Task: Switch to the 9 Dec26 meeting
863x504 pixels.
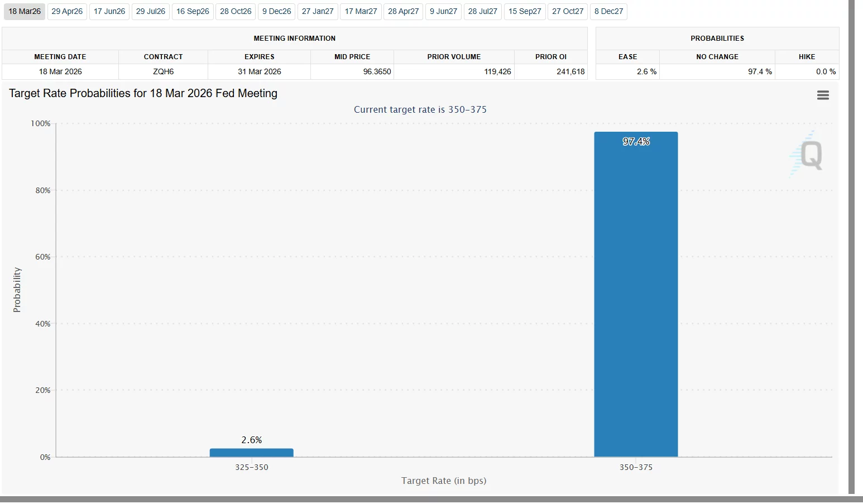Action: pos(276,11)
